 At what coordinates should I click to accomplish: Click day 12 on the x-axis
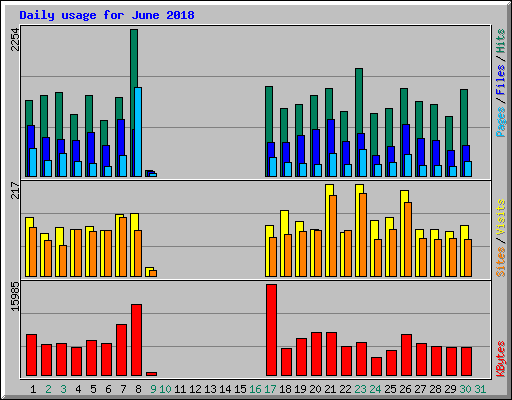195,389
